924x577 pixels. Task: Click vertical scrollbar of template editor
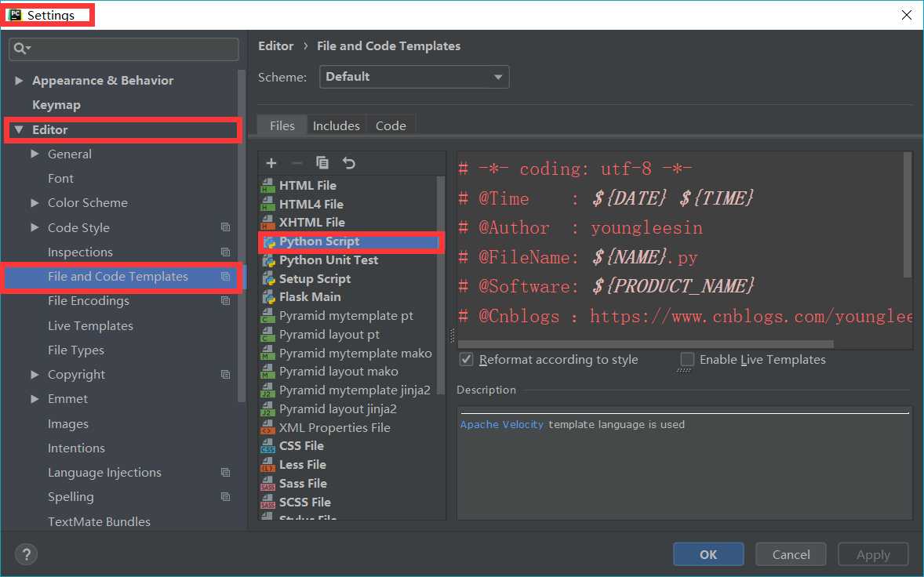coord(908,215)
